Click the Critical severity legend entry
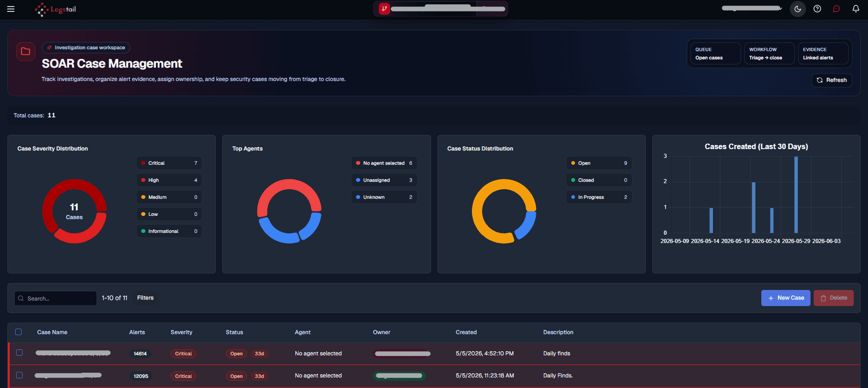This screenshot has width=868, height=388. tap(169, 163)
